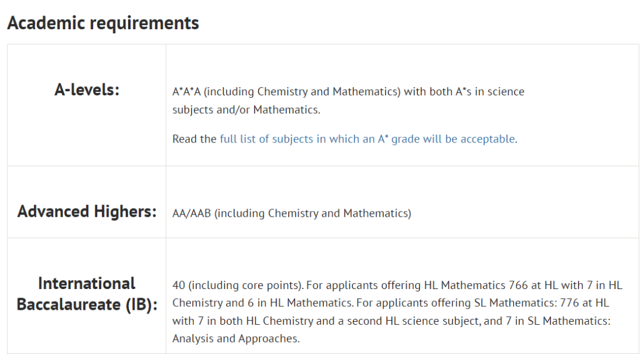Click the Academic requirements heading
The width and height of the screenshot is (644, 354).
tap(103, 23)
